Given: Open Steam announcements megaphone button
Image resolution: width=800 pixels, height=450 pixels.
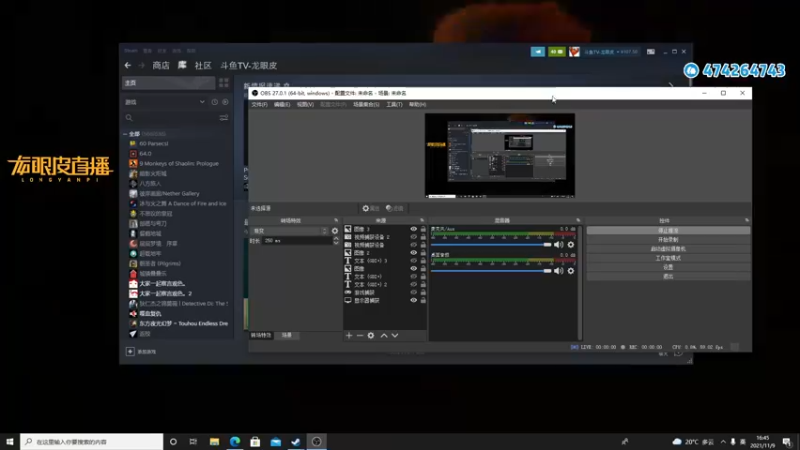Looking at the screenshot, I should click(538, 52).
